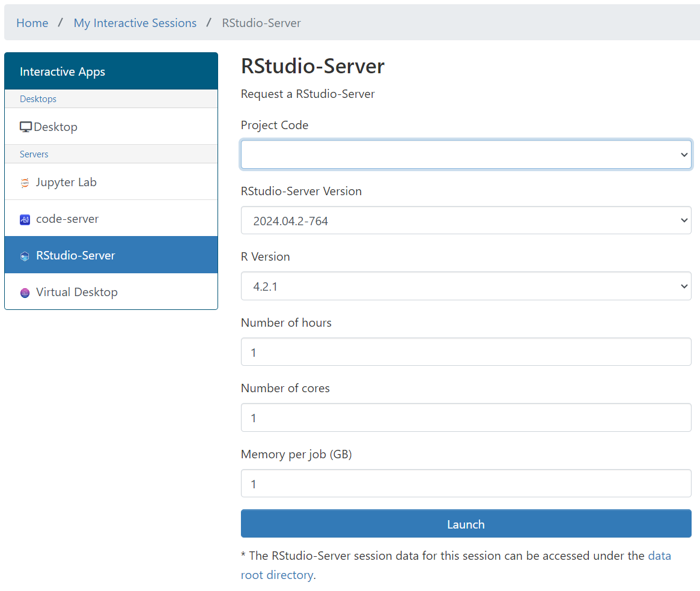Focus the Number of hours field
The height and width of the screenshot is (591, 700).
point(466,351)
